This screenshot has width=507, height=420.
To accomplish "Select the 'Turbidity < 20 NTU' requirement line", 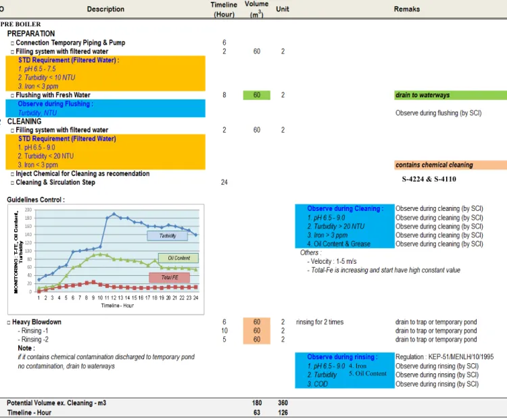I will [46, 156].
